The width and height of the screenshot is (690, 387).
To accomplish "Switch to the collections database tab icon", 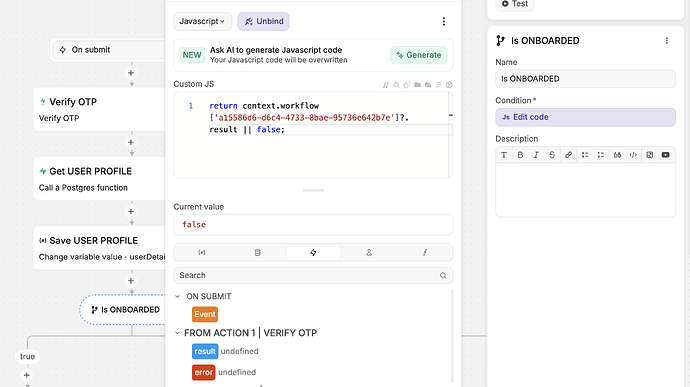I will [x=257, y=252].
